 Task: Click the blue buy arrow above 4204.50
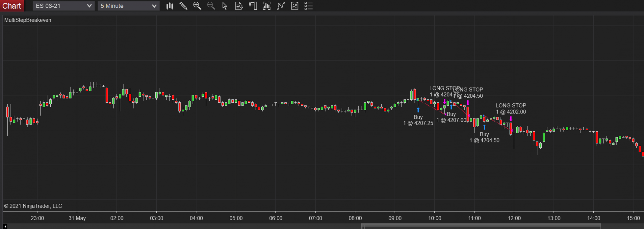pos(484,127)
